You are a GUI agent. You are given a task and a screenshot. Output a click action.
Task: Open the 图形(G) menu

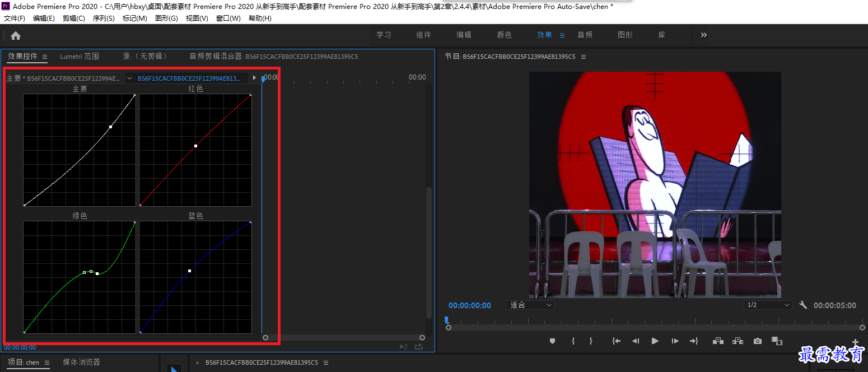pyautogui.click(x=166, y=18)
